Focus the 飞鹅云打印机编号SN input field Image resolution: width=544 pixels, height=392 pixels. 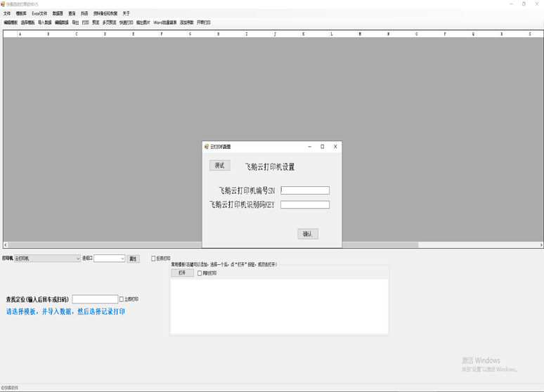coord(305,190)
